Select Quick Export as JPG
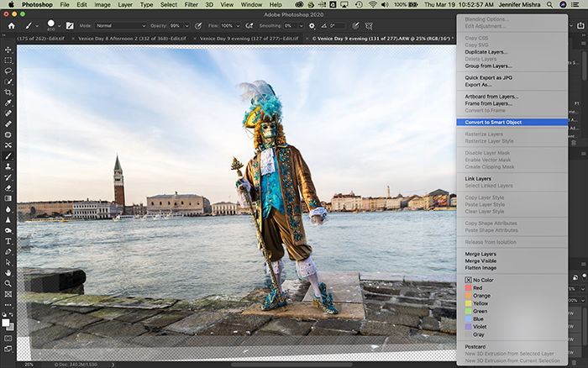 pyautogui.click(x=488, y=77)
